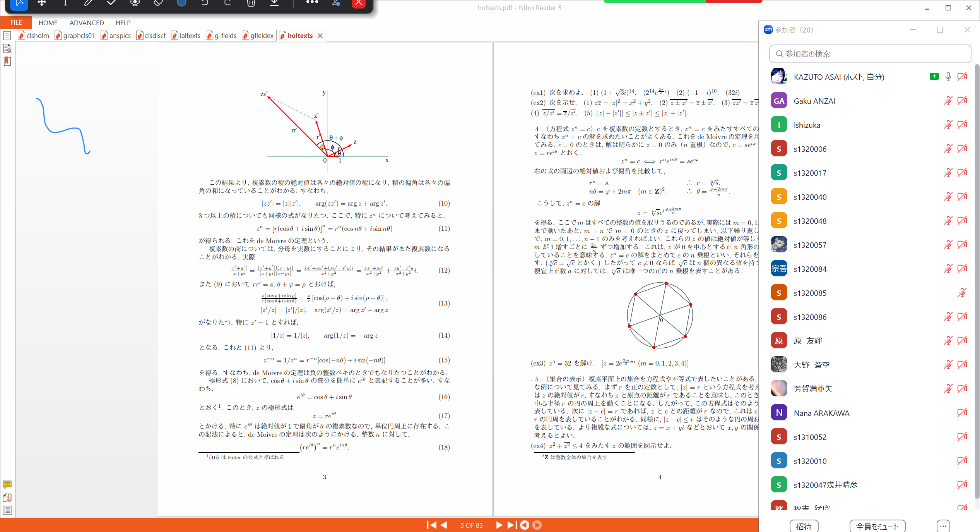
Task: Pick the Pen drawing tool in the annotation toolbar
Action: coord(88,4)
